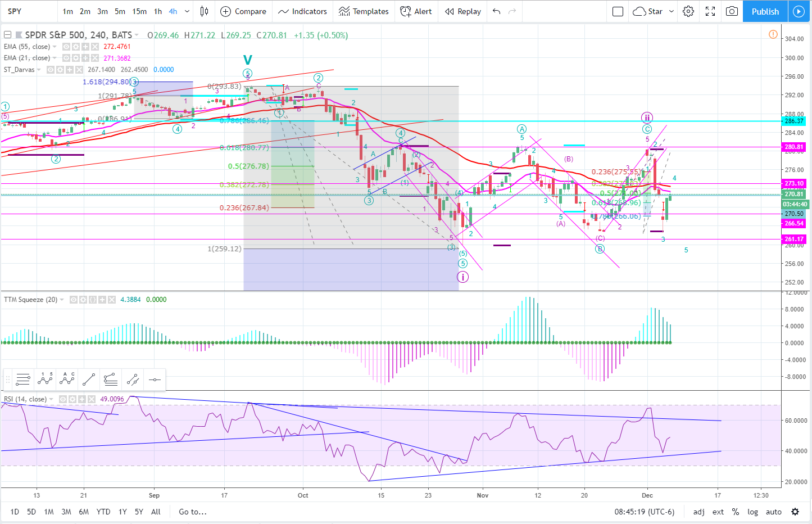Open the Indicators dialog

[x=302, y=11]
